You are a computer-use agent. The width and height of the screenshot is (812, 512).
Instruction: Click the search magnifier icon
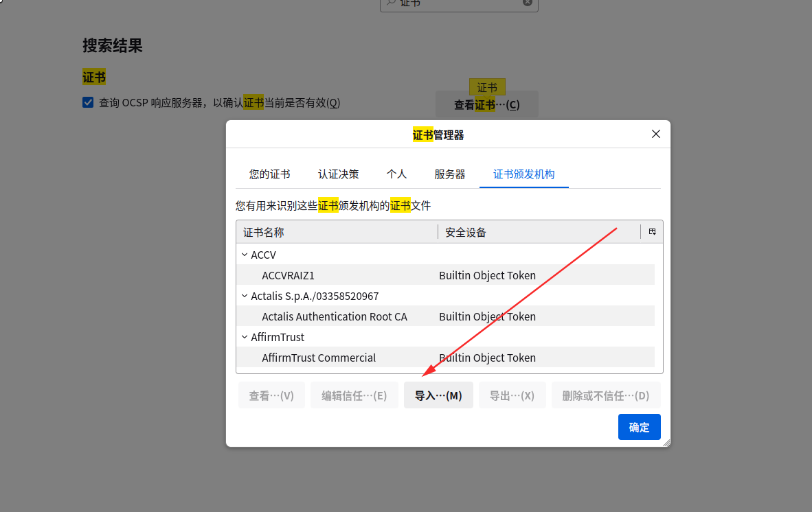[x=392, y=3]
